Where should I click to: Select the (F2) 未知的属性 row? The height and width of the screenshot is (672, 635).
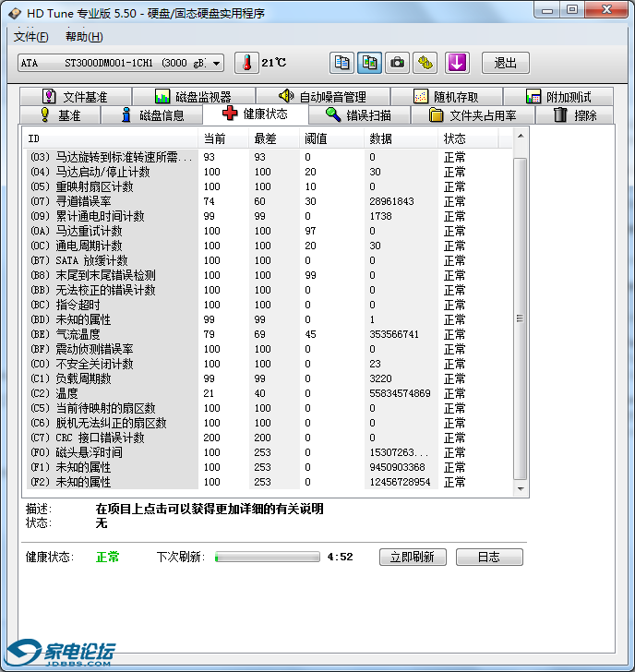pyautogui.click(x=268, y=482)
